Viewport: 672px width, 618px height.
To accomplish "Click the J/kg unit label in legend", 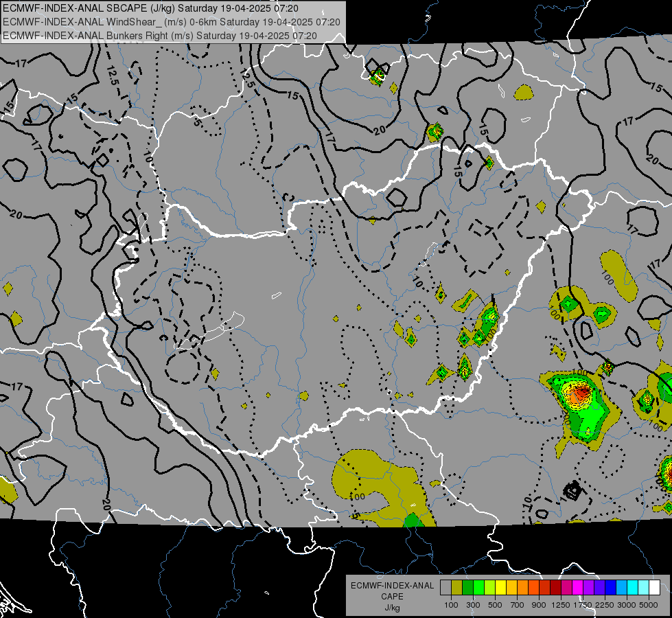I will click(x=392, y=608).
